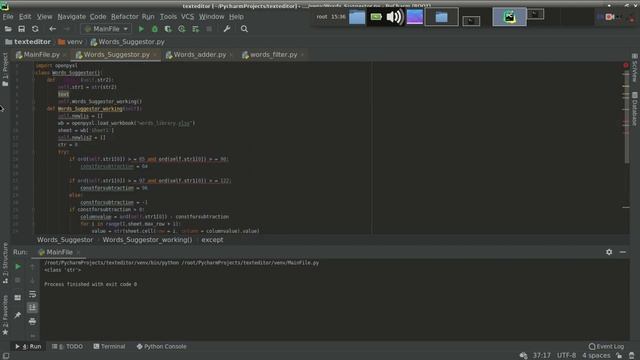Open the VCS menu
This screenshot has width=640, height=360.
187,17
